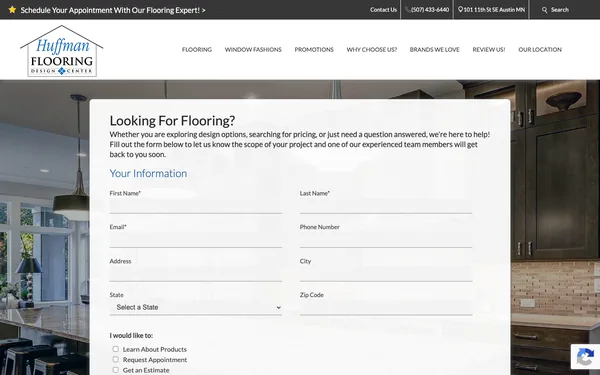Click into the Email input field
This screenshot has width=600, height=375.
196,240
